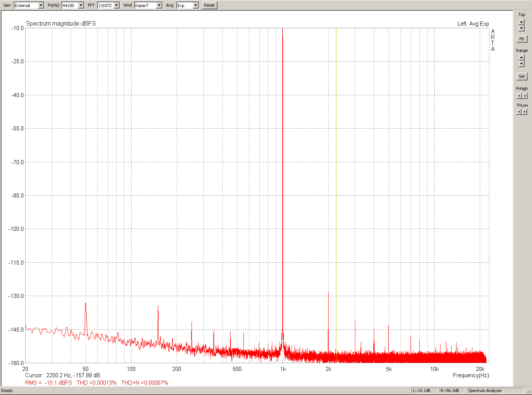This screenshot has height=395, width=532.
Task: Click the 'RMS = -10.1 dBFS' readout
Action: point(49,383)
